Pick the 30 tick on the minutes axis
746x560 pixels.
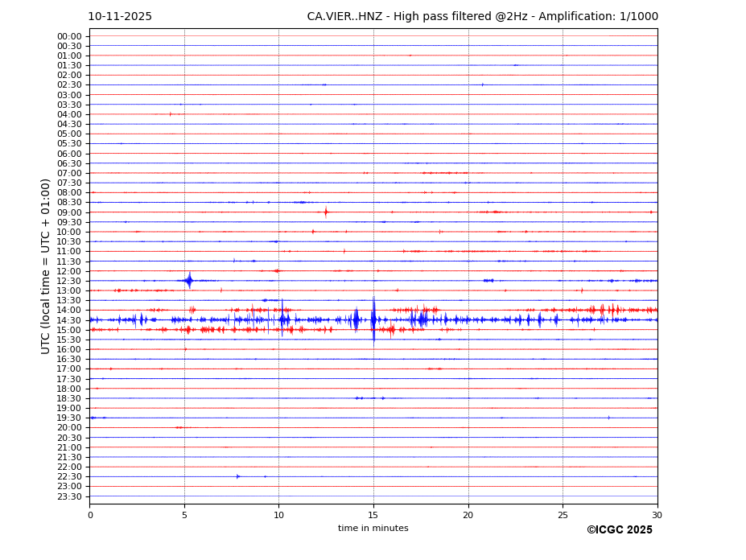[x=657, y=515]
